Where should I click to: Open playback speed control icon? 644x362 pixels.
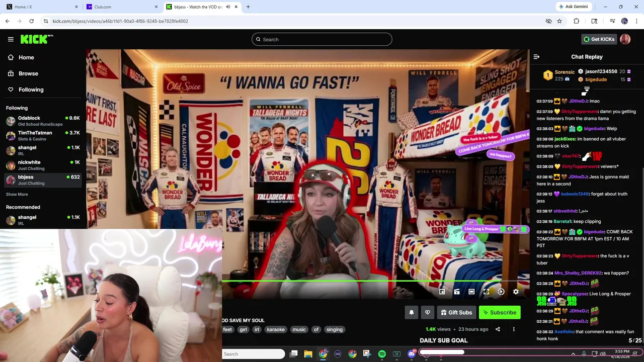coord(501,292)
